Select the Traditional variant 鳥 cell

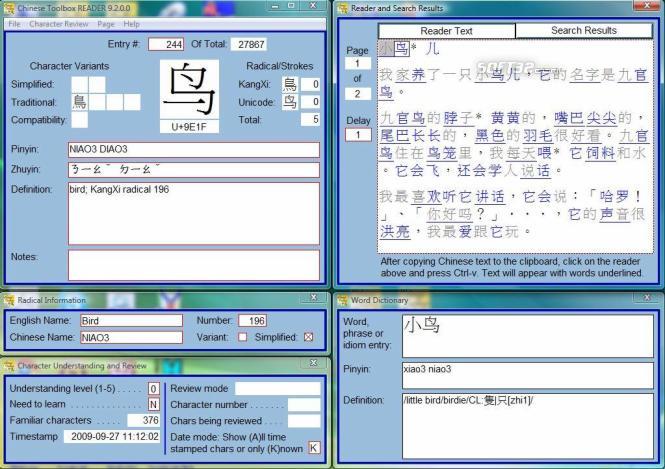[80, 102]
